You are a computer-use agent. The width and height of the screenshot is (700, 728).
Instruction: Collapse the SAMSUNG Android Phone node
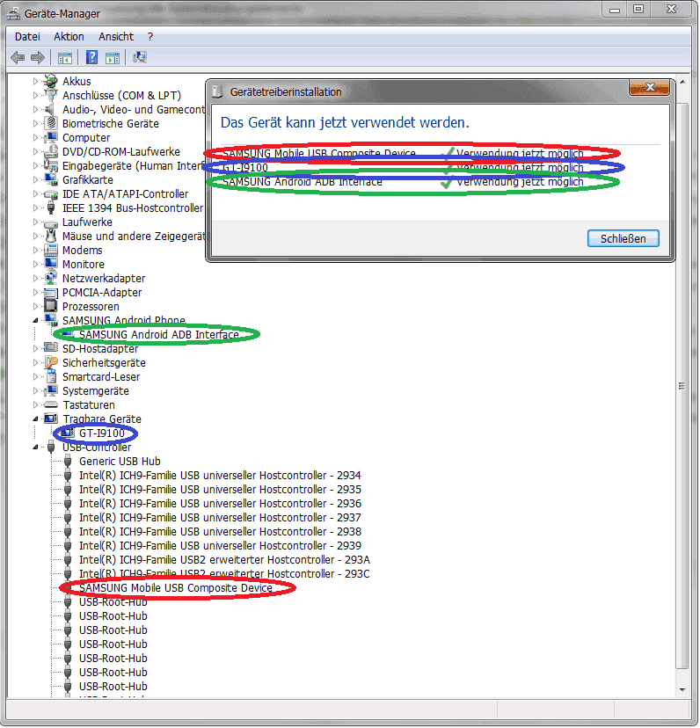point(35,320)
